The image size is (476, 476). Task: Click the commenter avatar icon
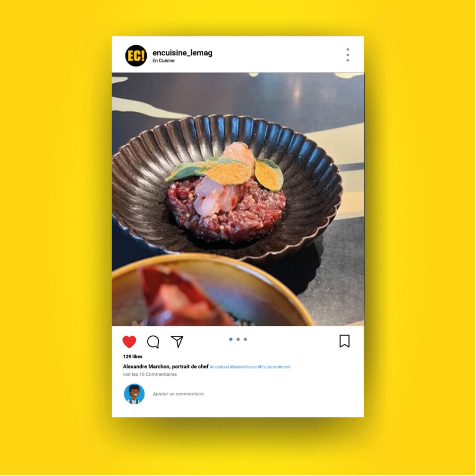click(134, 394)
